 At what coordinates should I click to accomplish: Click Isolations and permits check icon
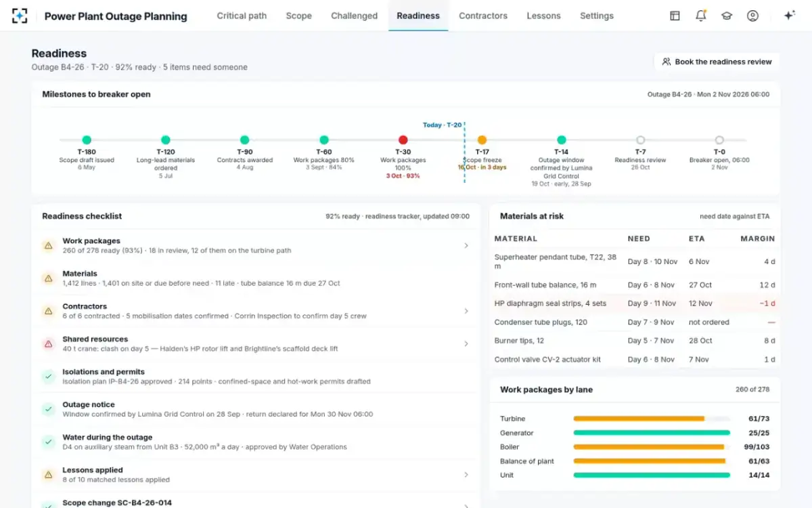pos(48,377)
